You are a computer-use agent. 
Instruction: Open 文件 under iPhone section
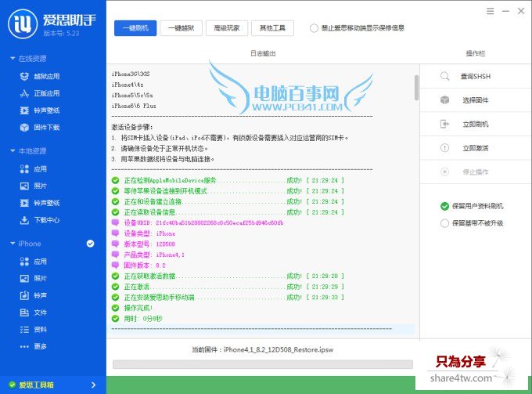(x=34, y=313)
